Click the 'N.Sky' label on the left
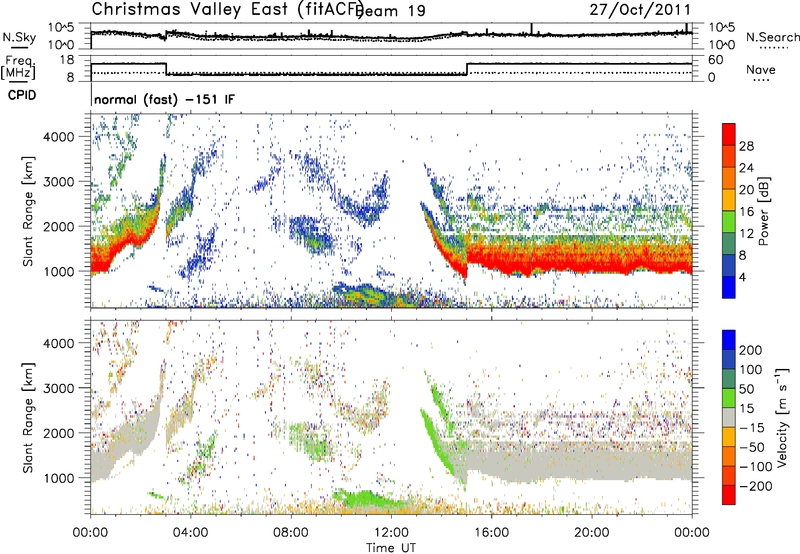This screenshot has height=554, width=800. 19,38
